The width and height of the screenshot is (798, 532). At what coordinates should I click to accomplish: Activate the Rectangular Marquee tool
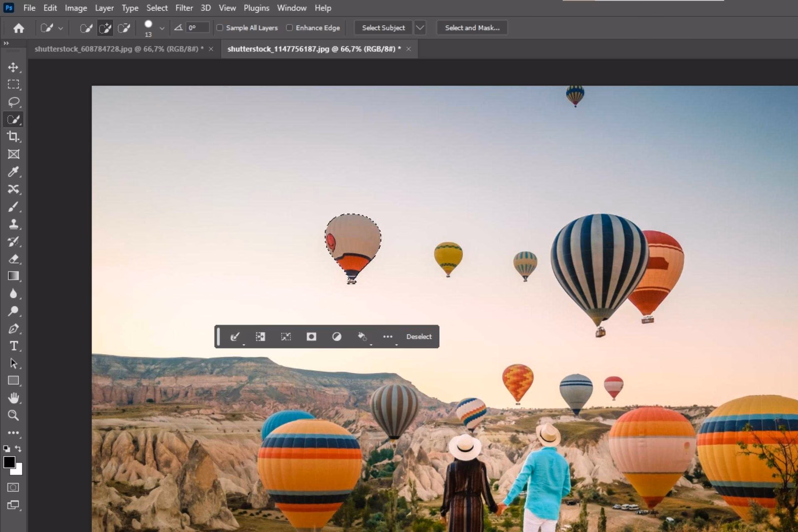[14, 84]
